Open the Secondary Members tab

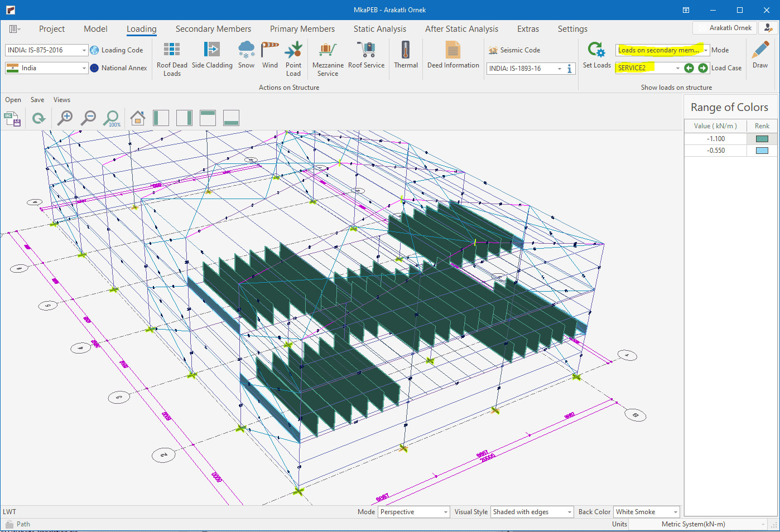click(213, 29)
